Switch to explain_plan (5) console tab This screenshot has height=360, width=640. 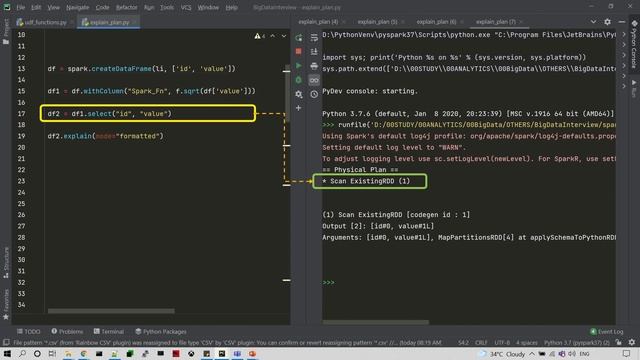pyautogui.click(x=377, y=22)
